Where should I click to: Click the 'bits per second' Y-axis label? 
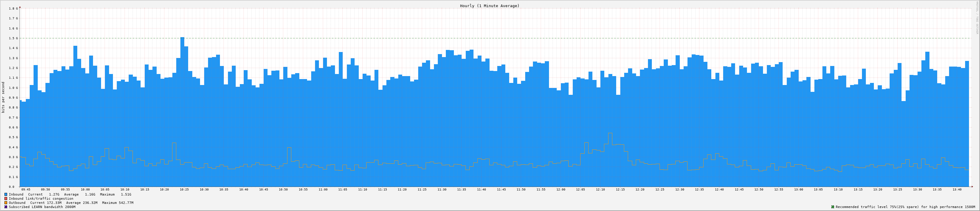point(4,97)
